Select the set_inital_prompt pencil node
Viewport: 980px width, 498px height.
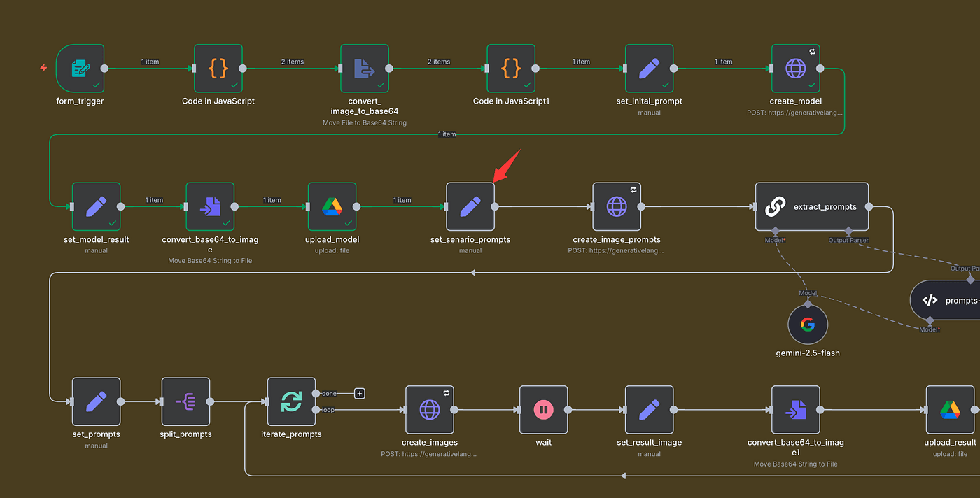tap(649, 69)
